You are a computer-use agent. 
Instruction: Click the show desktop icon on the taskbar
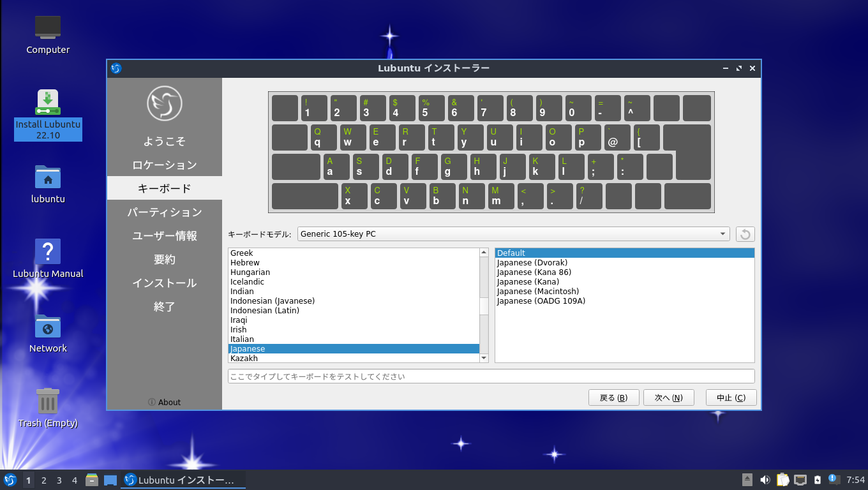click(110, 480)
